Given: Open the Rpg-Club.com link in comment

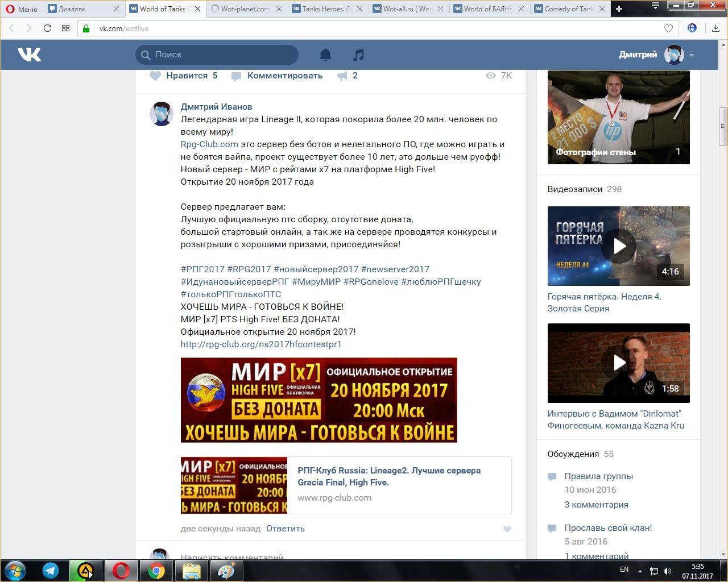Looking at the screenshot, I should (209, 144).
